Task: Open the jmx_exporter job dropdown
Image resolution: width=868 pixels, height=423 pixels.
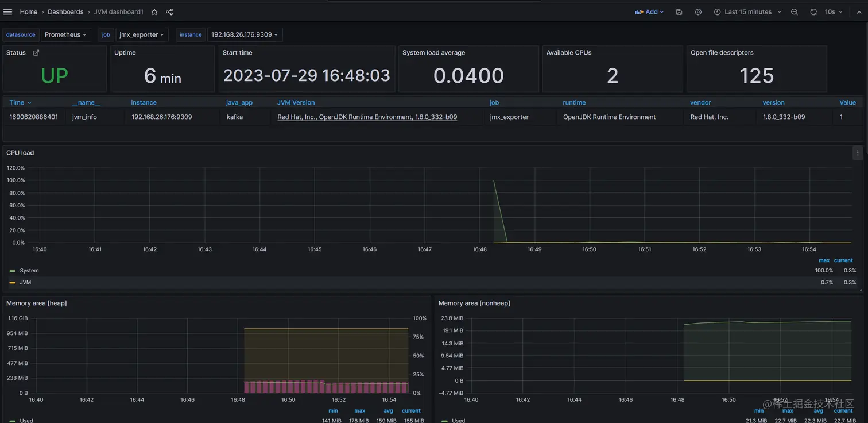Action: click(142, 34)
